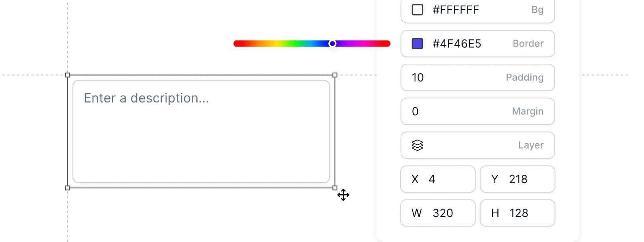644x242 pixels.
Task: Click the H height field showing 128
Action: click(517, 213)
